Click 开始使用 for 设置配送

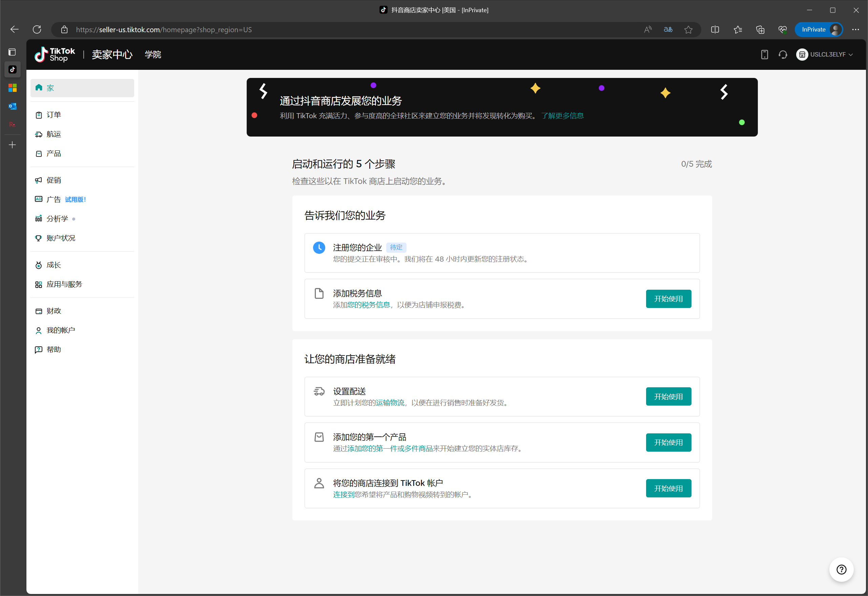coord(668,396)
